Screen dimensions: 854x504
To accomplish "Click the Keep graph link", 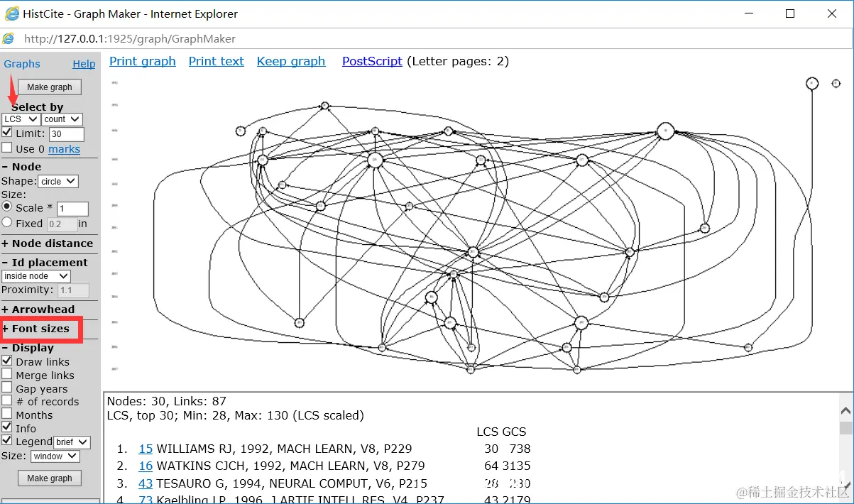I will (291, 61).
